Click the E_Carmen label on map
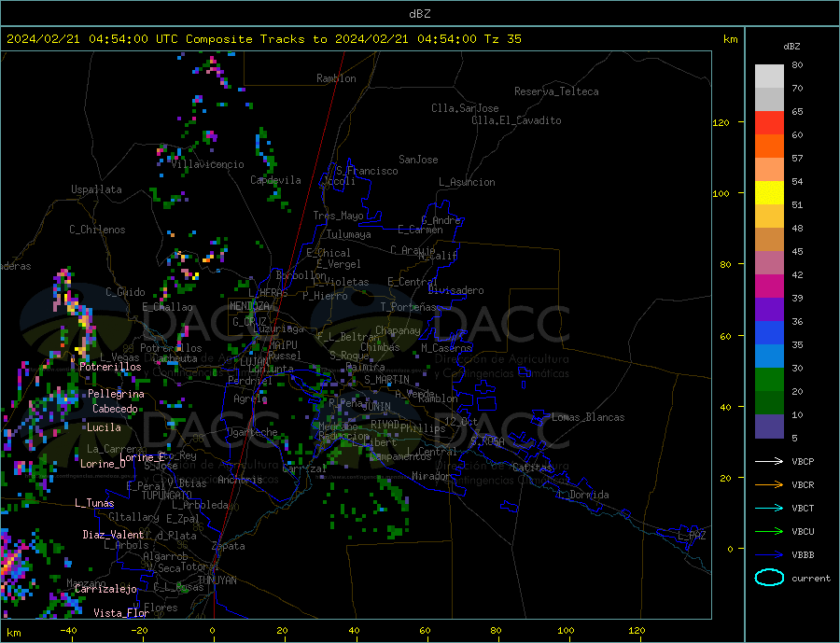Viewport: 840px width, 643px height. coord(421,230)
